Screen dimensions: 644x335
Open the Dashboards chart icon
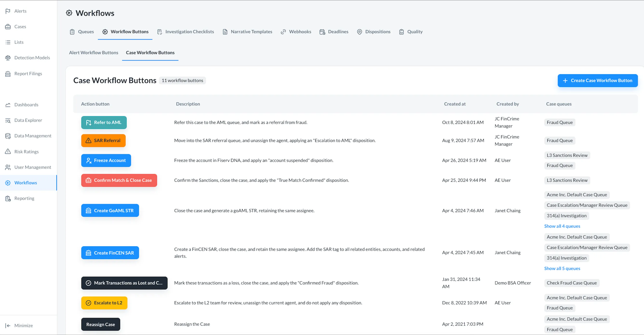point(8,105)
